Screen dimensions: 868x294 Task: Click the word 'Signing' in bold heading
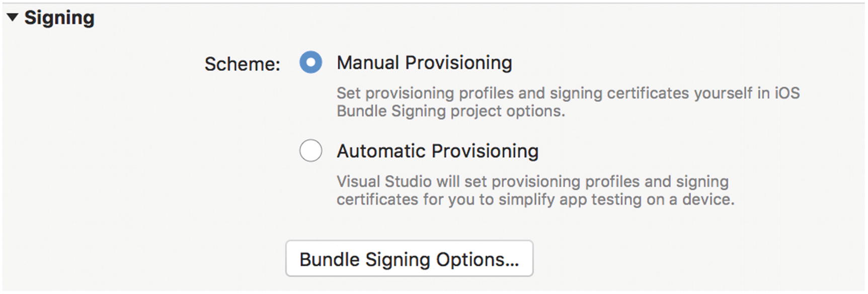click(59, 18)
